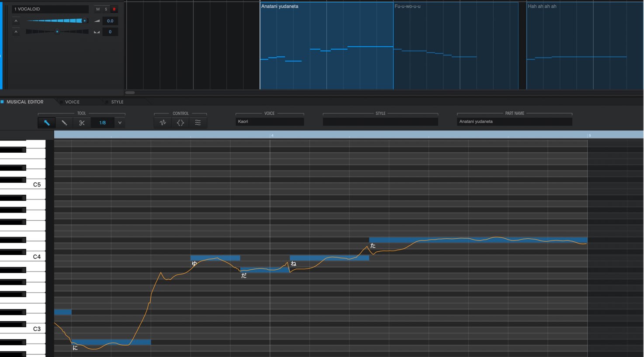
Task: Click measure 5 marker on ruler
Action: [x=589, y=135]
